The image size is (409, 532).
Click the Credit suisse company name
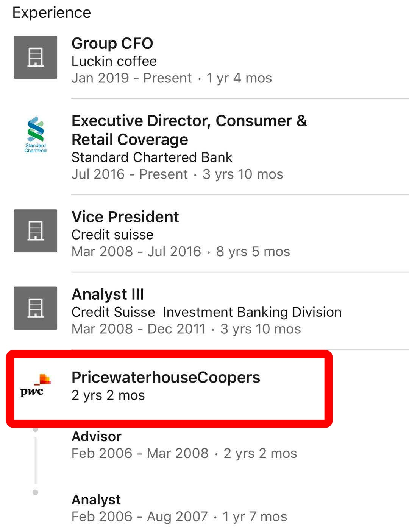click(112, 235)
